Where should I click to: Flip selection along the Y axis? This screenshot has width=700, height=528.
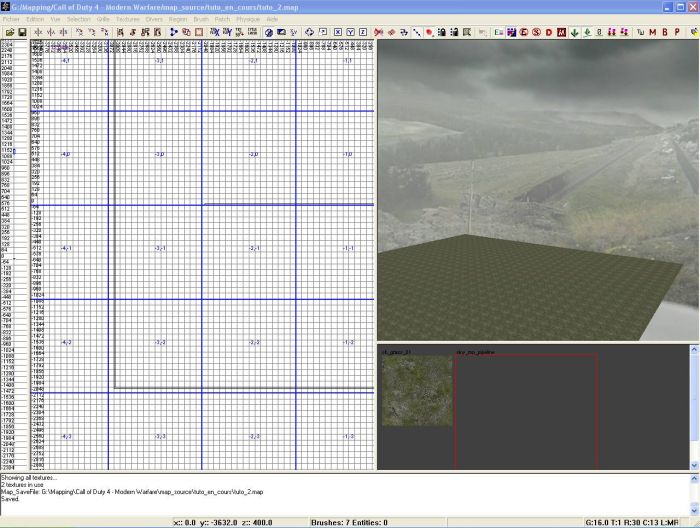click(x=51, y=32)
